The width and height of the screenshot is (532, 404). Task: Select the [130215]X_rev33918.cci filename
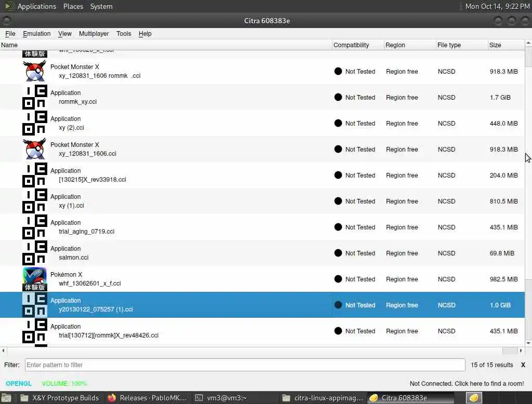[x=92, y=180]
